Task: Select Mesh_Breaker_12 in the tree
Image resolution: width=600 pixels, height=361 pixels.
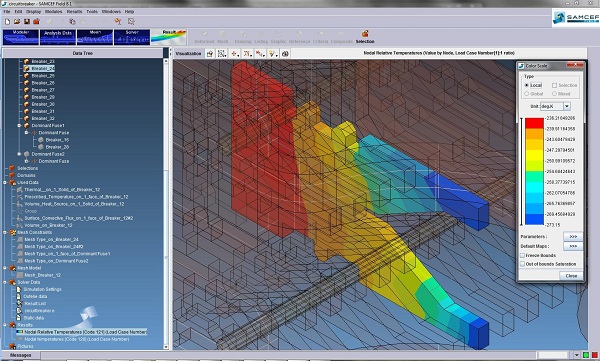Action: [x=42, y=275]
